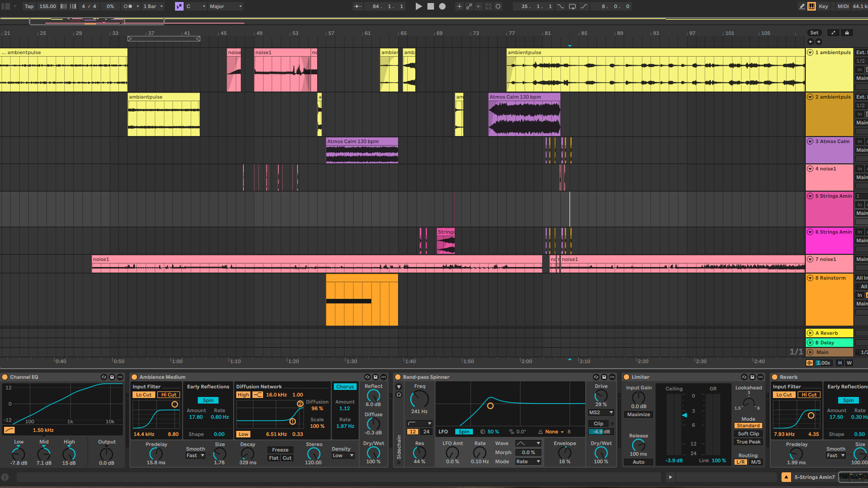Collapse track 1 ambientpulse unfold arrow
Image resolution: width=868 pixels, height=488 pixels.
810,53
